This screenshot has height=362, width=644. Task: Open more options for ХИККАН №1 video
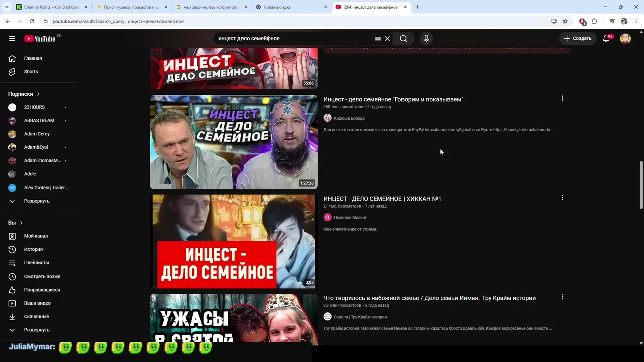coord(562,198)
